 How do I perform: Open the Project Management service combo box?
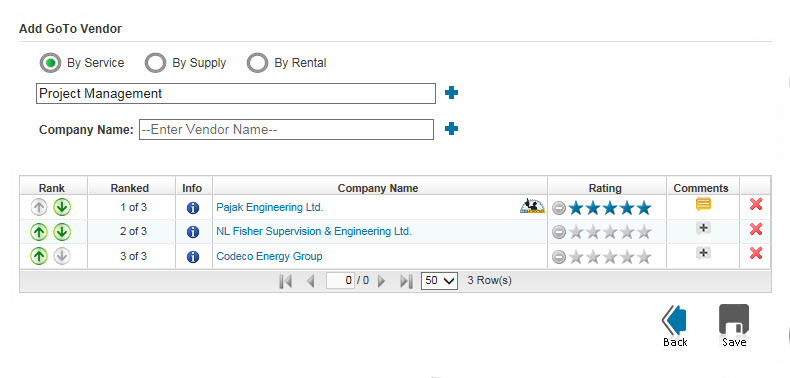[236, 94]
